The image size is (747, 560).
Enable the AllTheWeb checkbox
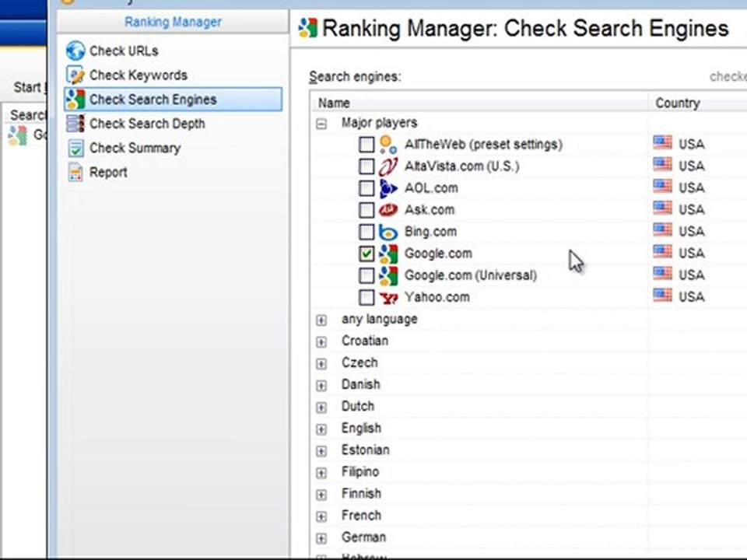[x=366, y=145]
